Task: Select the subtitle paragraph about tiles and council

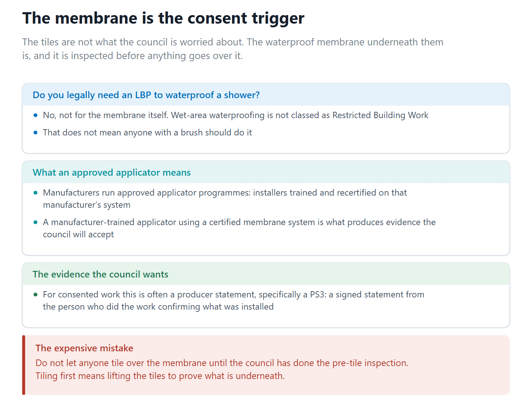Action: 233,49
